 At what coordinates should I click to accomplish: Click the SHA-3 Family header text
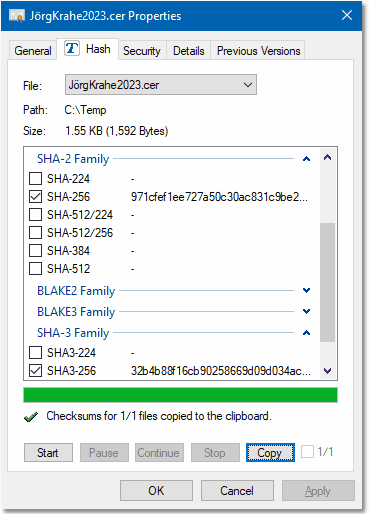pyautogui.click(x=73, y=333)
